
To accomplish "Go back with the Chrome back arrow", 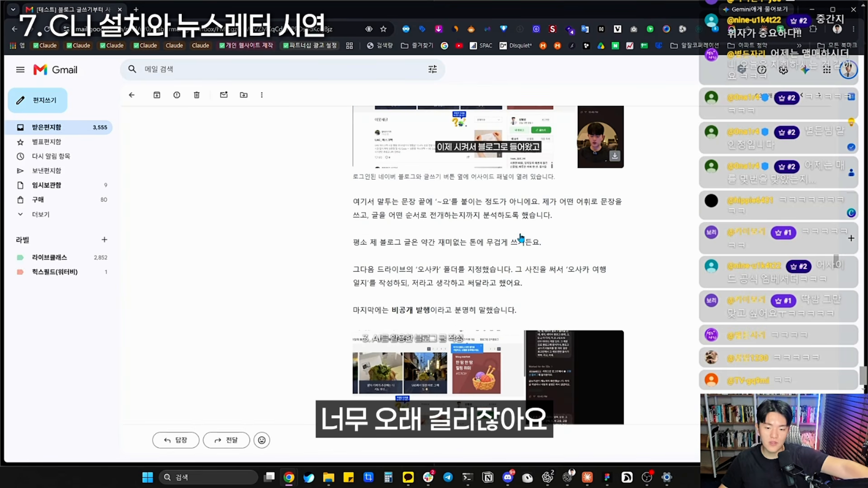I will 15,29.
